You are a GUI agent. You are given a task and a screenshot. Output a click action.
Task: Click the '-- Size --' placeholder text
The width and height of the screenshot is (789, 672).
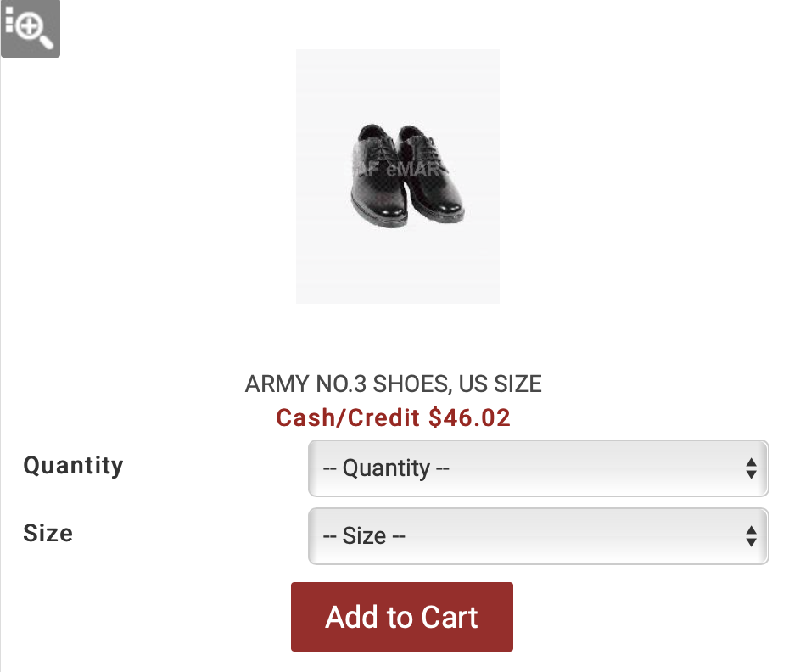[x=364, y=536]
